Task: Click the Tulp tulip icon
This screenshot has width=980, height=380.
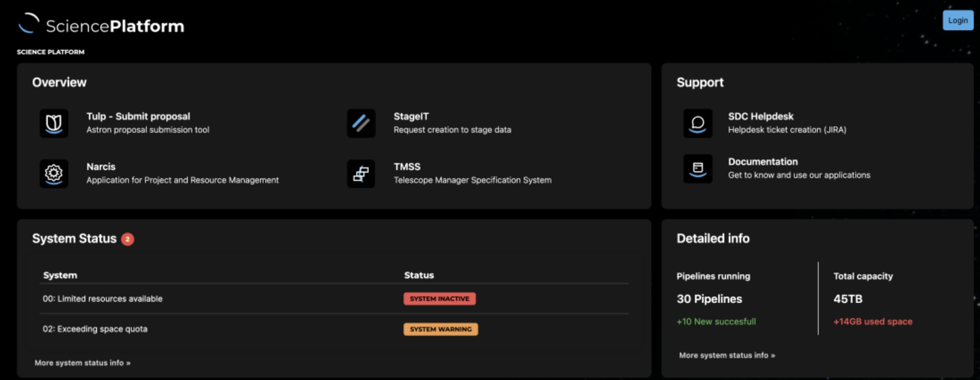Action: click(54, 123)
